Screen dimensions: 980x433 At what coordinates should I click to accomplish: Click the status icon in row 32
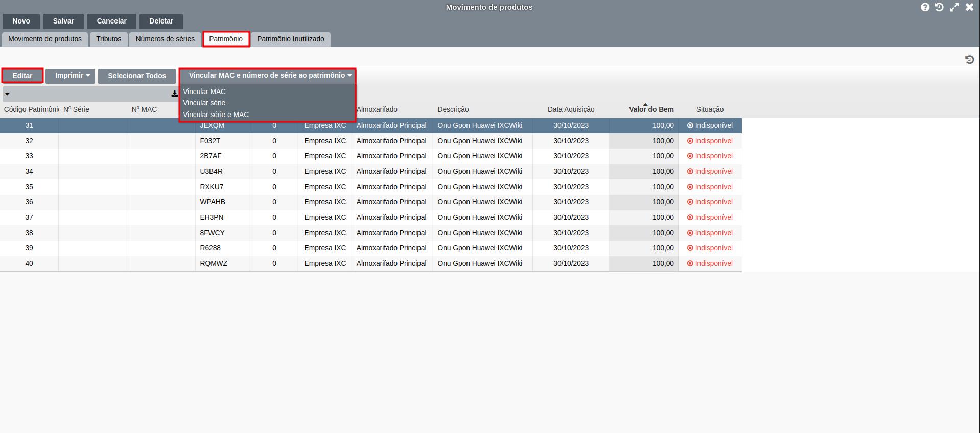tap(690, 141)
